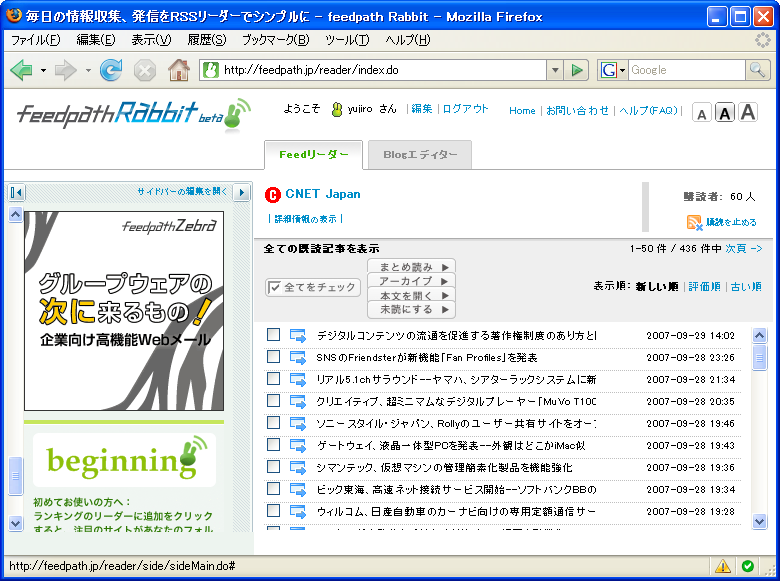Switch to the Blogエディター tab
The height and width of the screenshot is (581, 780).
(x=420, y=155)
